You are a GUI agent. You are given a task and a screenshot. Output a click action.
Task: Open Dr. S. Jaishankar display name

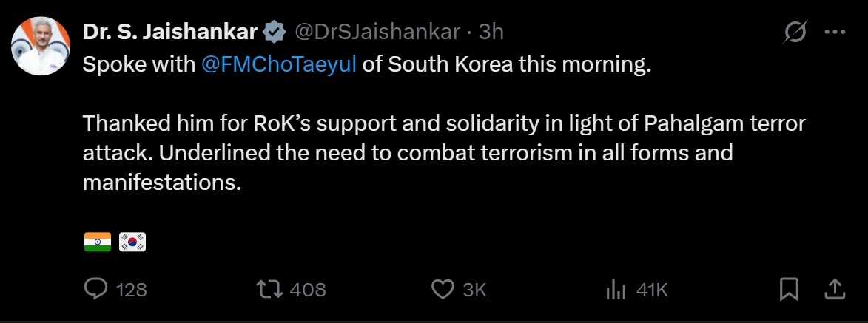(170, 33)
